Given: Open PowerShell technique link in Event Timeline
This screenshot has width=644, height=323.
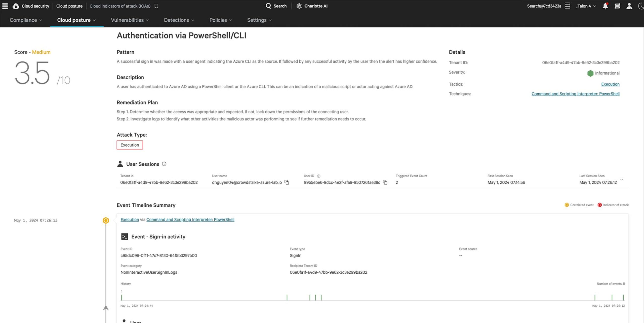Looking at the screenshot, I should [x=190, y=219].
